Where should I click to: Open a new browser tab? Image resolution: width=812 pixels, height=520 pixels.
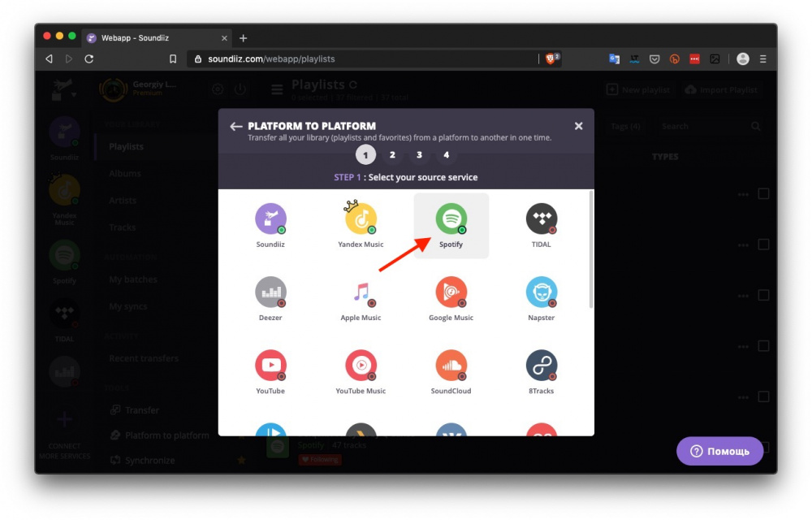point(243,38)
